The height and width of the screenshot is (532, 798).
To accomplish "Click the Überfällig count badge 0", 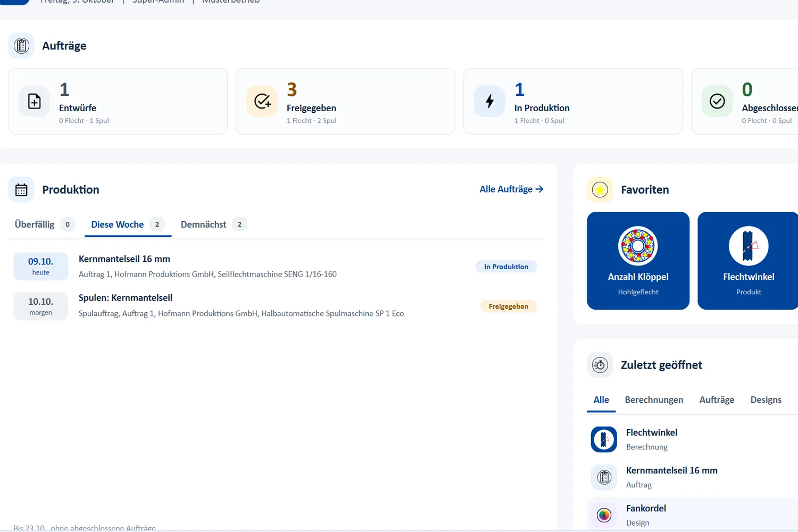I will pyautogui.click(x=68, y=225).
